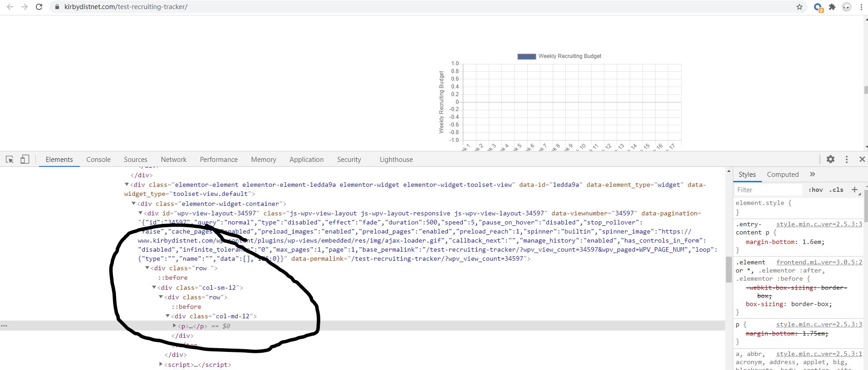The width and height of the screenshot is (868, 370).
Task: Click the margin-bottom 1.6em value
Action: tap(812, 242)
